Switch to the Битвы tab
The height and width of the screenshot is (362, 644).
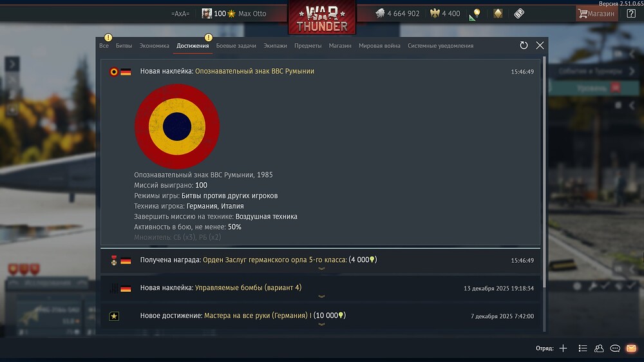coord(124,46)
